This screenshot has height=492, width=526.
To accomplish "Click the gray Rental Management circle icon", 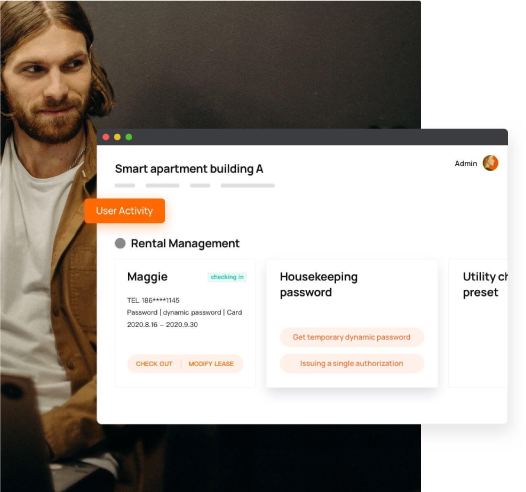I will click(x=120, y=243).
